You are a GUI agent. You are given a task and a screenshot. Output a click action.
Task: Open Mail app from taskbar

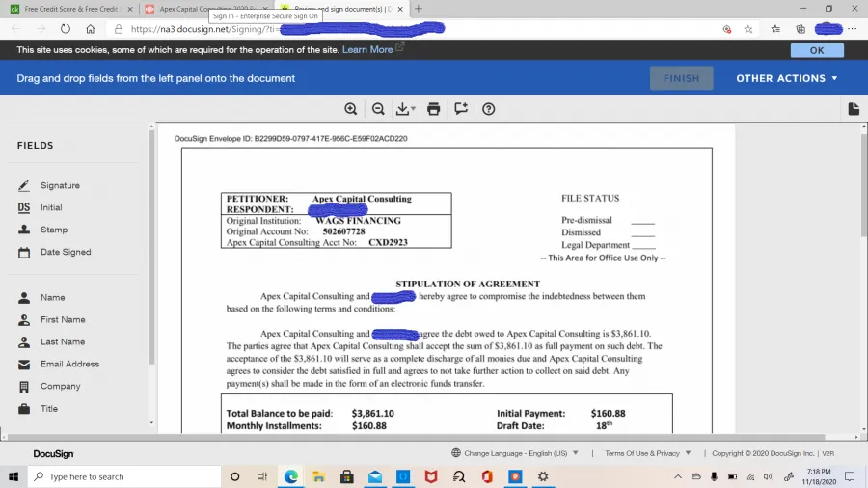pyautogui.click(x=375, y=476)
